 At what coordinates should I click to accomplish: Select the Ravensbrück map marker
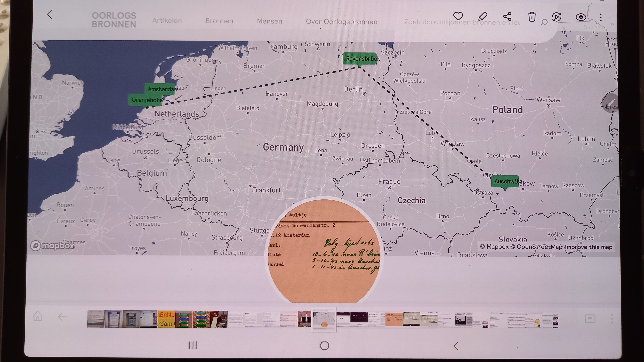tap(360, 59)
